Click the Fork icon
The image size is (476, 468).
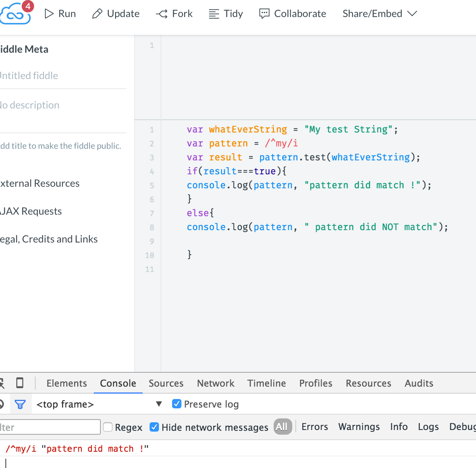pos(160,14)
